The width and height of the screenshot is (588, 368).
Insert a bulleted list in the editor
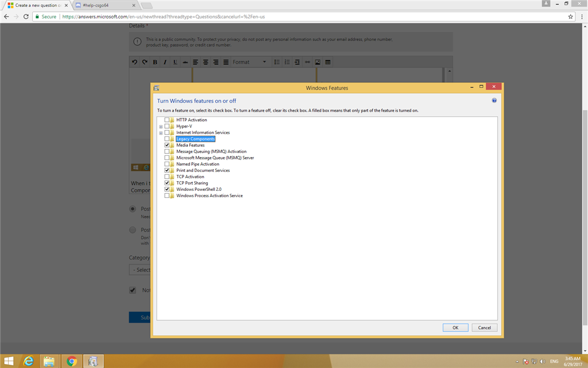pos(277,62)
